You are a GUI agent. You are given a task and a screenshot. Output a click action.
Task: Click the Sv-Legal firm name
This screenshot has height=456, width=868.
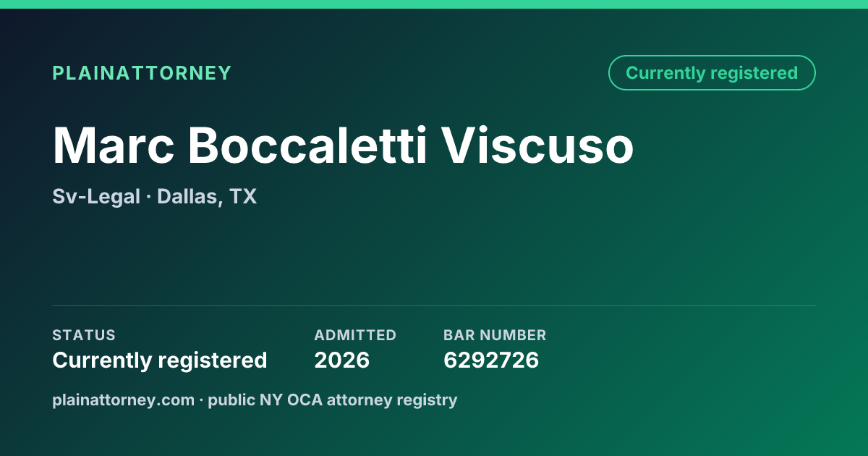click(96, 197)
